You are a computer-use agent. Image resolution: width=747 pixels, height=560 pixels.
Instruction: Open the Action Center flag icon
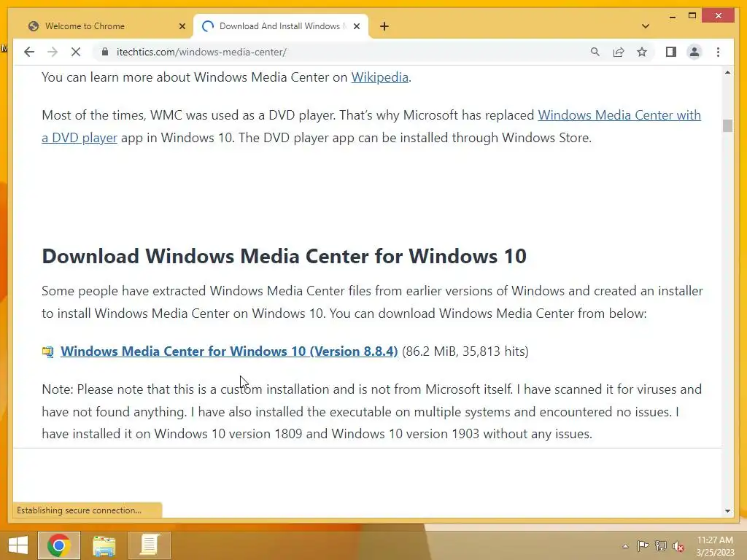click(643, 546)
